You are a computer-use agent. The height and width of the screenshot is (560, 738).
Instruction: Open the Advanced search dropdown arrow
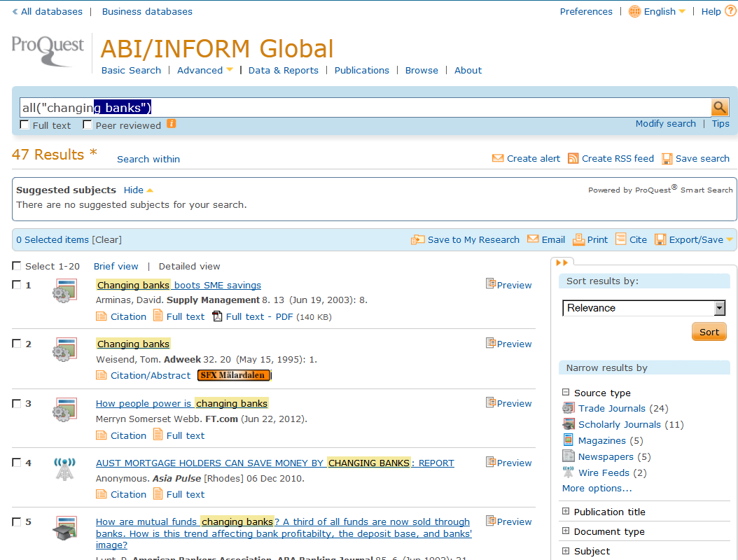(230, 69)
